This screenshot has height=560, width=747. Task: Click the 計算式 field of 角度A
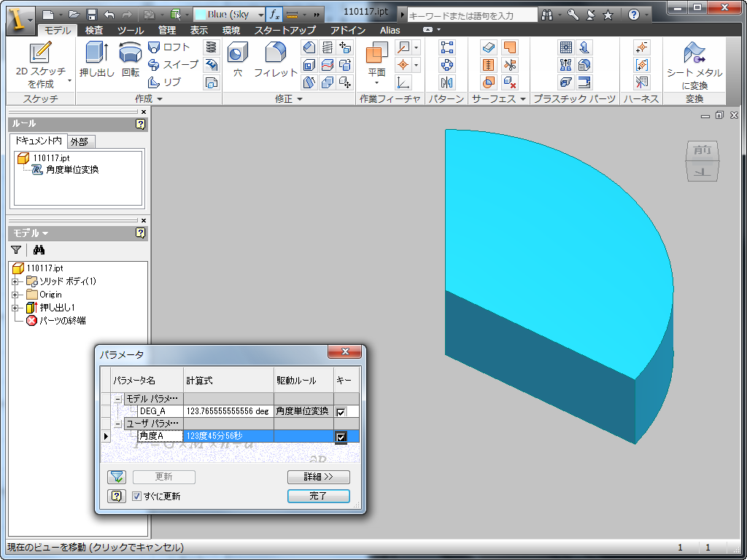[228, 436]
